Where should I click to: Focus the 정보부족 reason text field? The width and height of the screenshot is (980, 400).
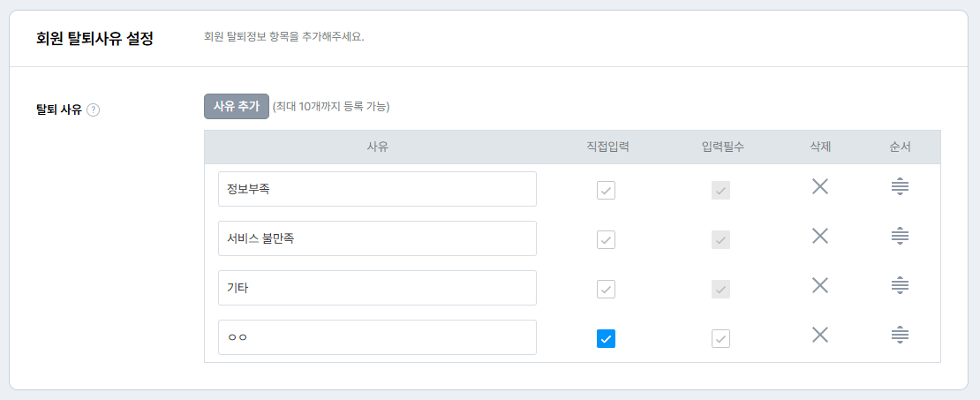377,189
